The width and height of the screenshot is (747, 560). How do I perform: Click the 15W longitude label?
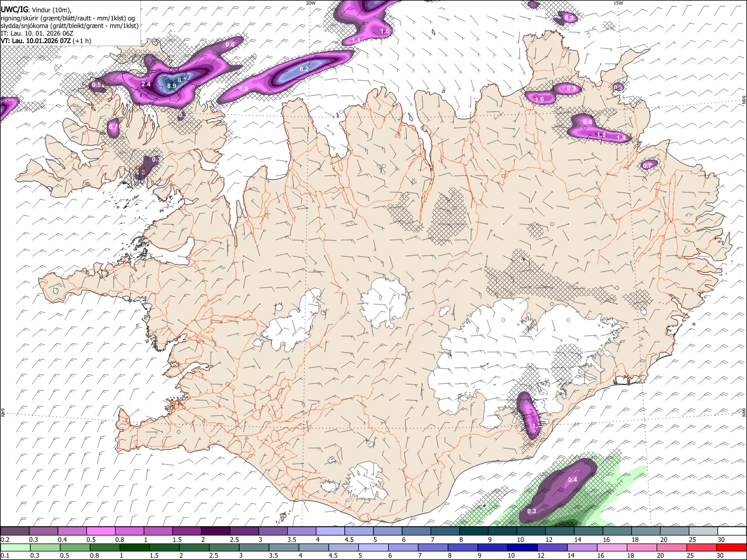click(x=618, y=3)
